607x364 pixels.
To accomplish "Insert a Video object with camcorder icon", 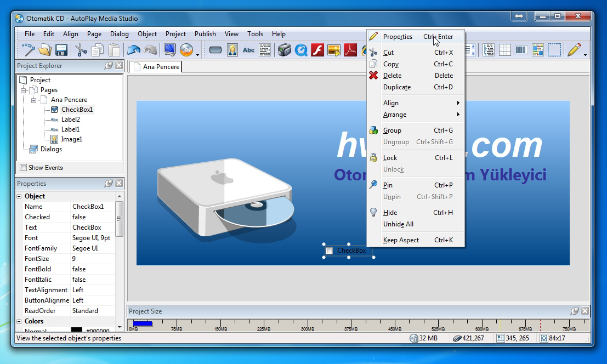I will (x=284, y=50).
